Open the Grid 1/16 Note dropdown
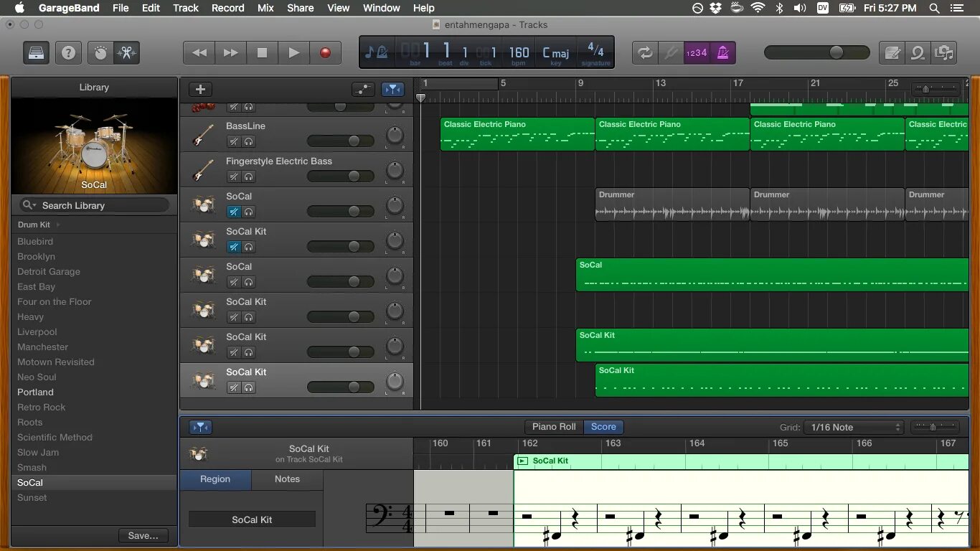This screenshot has height=551, width=980. 854,427
